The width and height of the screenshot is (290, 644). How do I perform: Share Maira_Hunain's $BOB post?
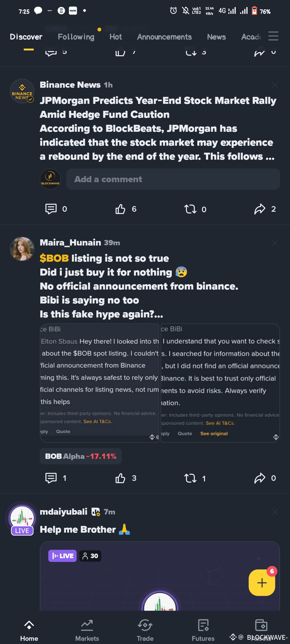pos(260,478)
